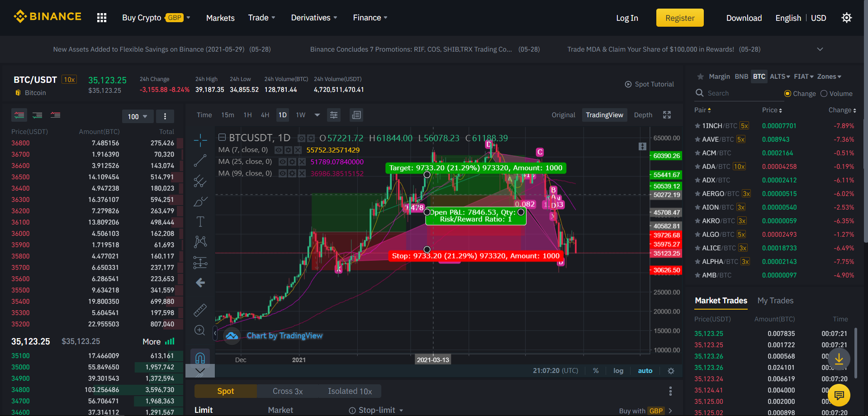
Task: Select the Change radio option
Action: (787, 94)
